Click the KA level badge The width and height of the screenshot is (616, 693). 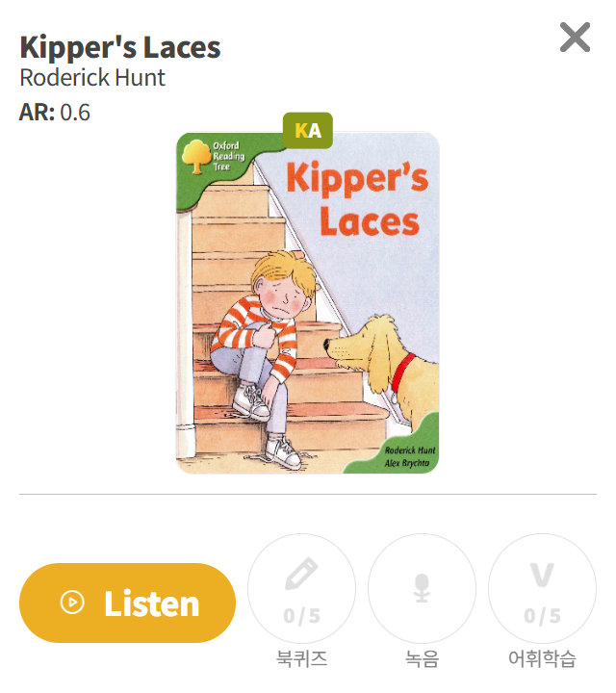pyautogui.click(x=308, y=130)
